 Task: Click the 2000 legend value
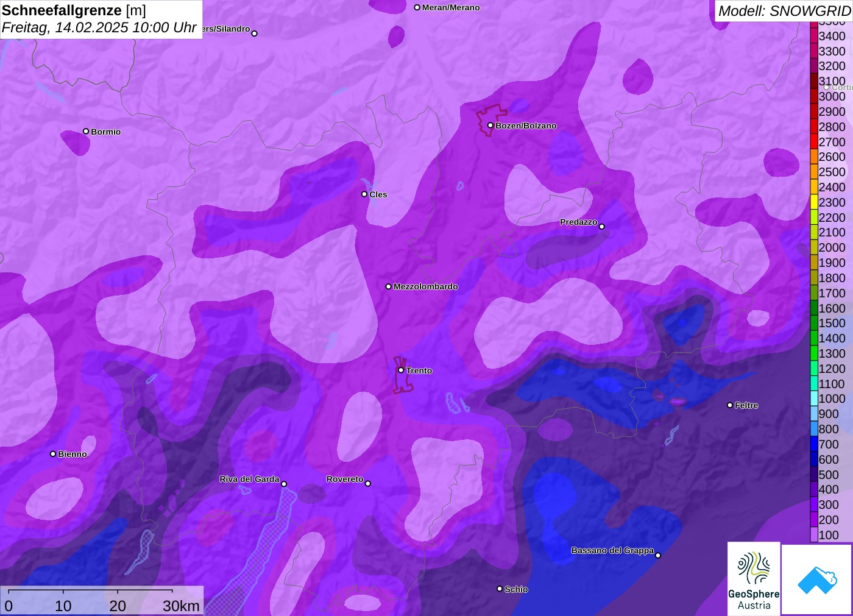(832, 247)
